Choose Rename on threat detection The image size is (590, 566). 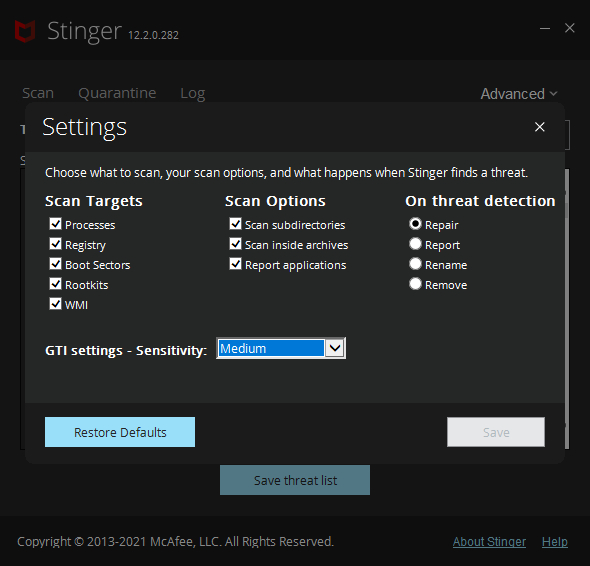coord(415,264)
